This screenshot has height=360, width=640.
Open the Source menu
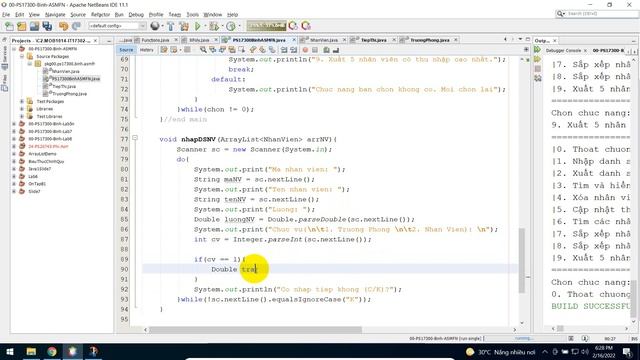coord(78,14)
